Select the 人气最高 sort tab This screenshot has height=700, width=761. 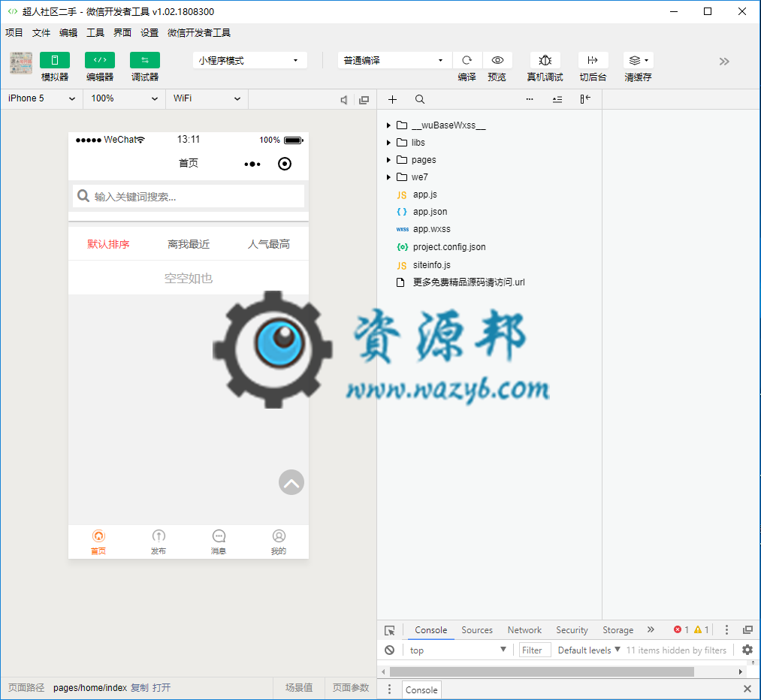pos(269,244)
